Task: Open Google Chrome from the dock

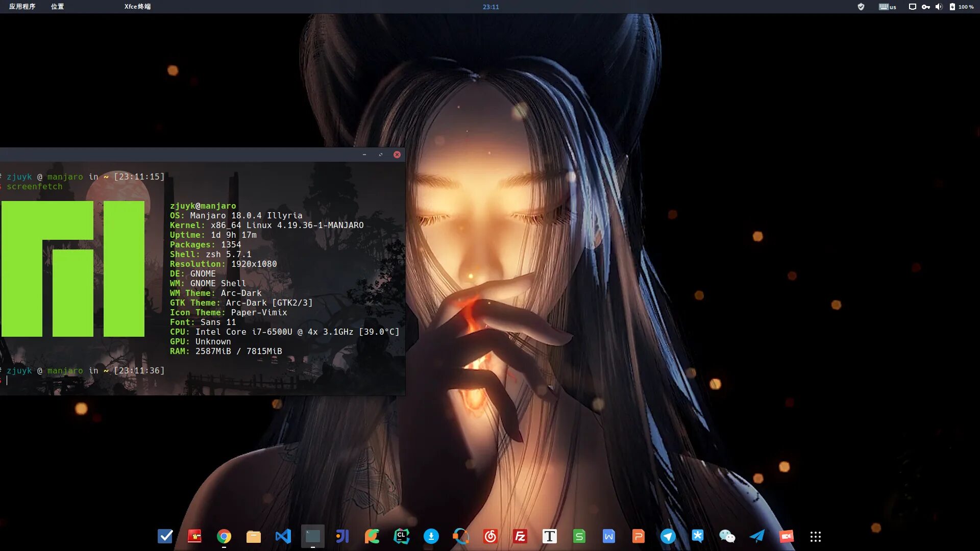Action: pos(224,536)
